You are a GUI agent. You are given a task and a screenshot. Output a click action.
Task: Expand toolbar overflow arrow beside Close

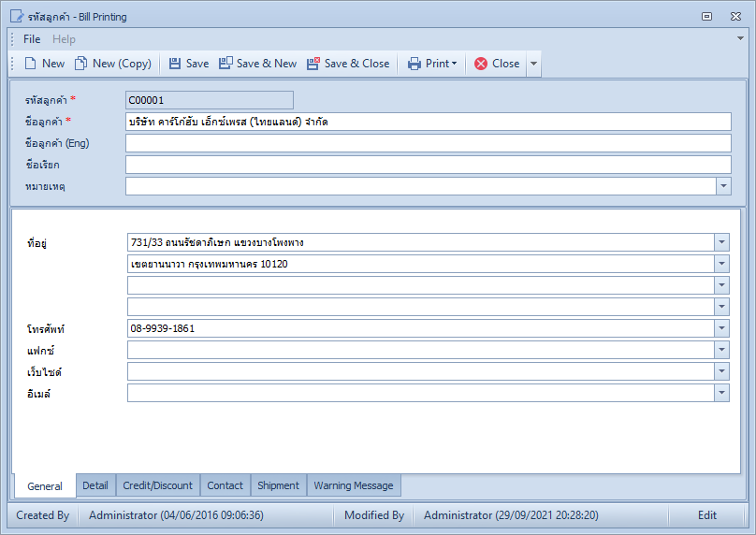click(533, 64)
